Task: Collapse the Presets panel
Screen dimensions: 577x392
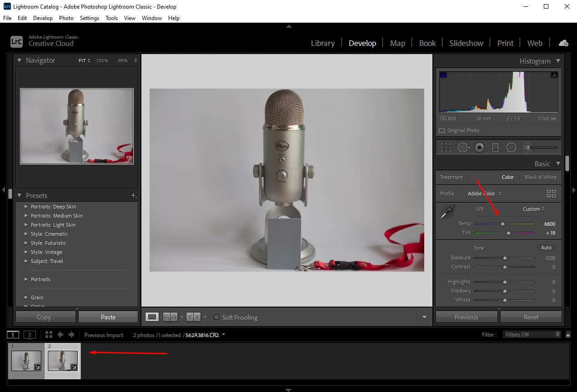Action: (19, 195)
